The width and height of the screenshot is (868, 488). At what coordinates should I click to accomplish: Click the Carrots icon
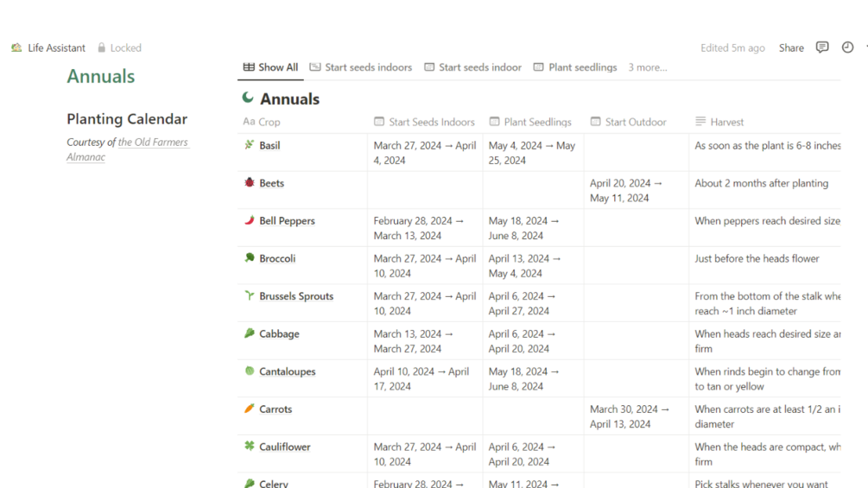(250, 409)
